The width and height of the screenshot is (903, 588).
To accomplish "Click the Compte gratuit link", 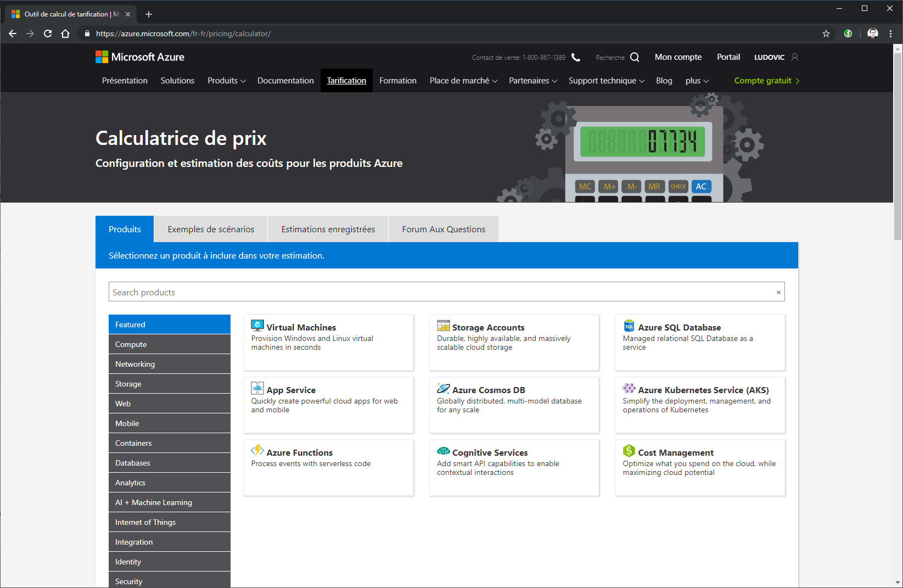I will (x=767, y=81).
